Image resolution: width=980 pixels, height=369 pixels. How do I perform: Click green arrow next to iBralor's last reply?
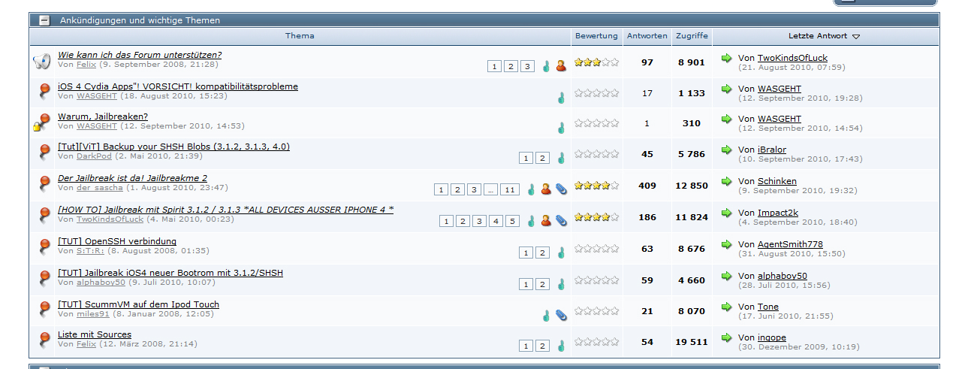point(726,150)
